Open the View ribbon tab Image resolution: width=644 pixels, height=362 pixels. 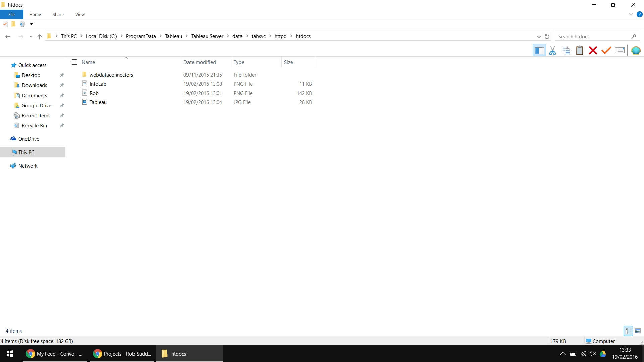(x=80, y=14)
